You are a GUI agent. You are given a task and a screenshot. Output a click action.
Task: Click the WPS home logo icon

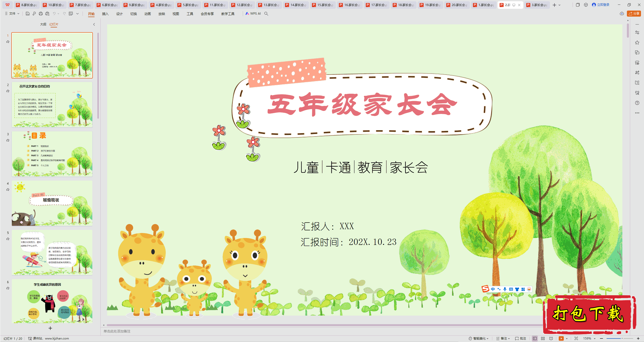[8, 5]
